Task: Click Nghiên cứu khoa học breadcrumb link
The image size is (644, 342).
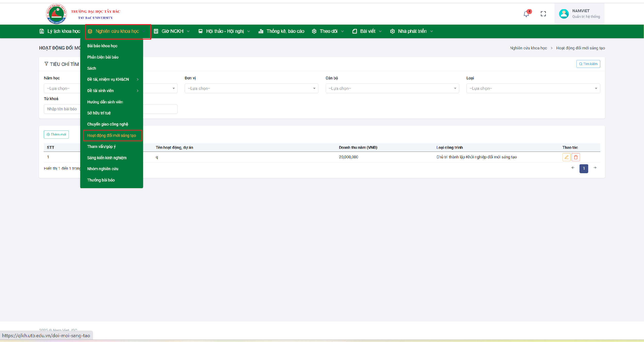Action: tap(528, 48)
